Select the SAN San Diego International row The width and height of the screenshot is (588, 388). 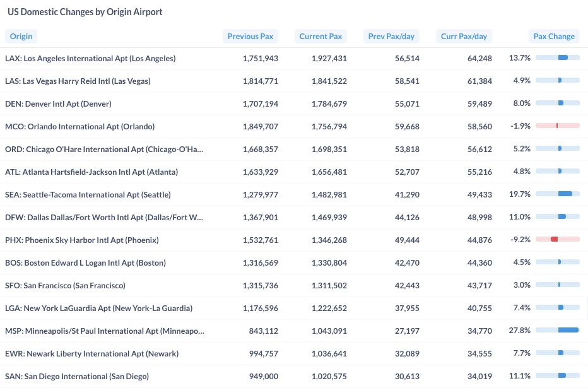click(x=294, y=377)
